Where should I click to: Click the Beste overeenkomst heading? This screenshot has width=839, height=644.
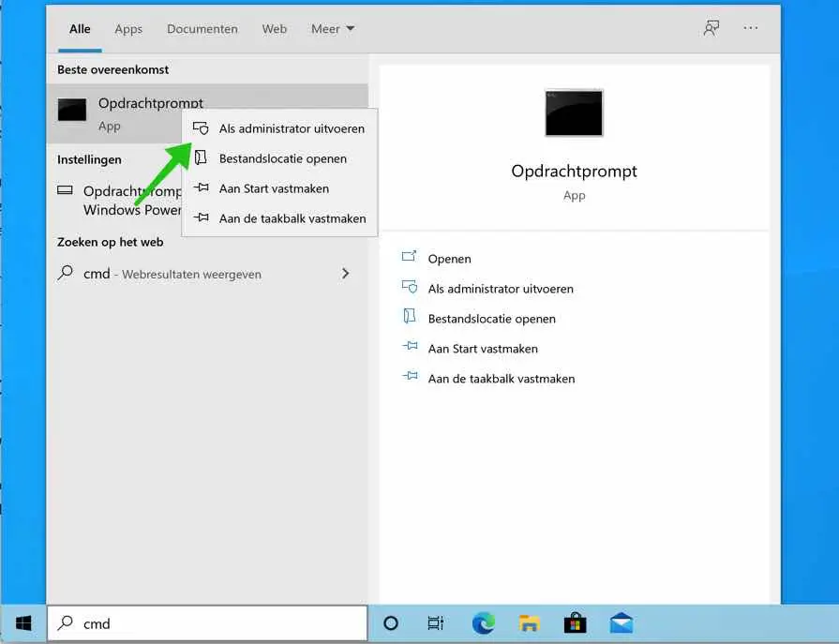[112, 69]
